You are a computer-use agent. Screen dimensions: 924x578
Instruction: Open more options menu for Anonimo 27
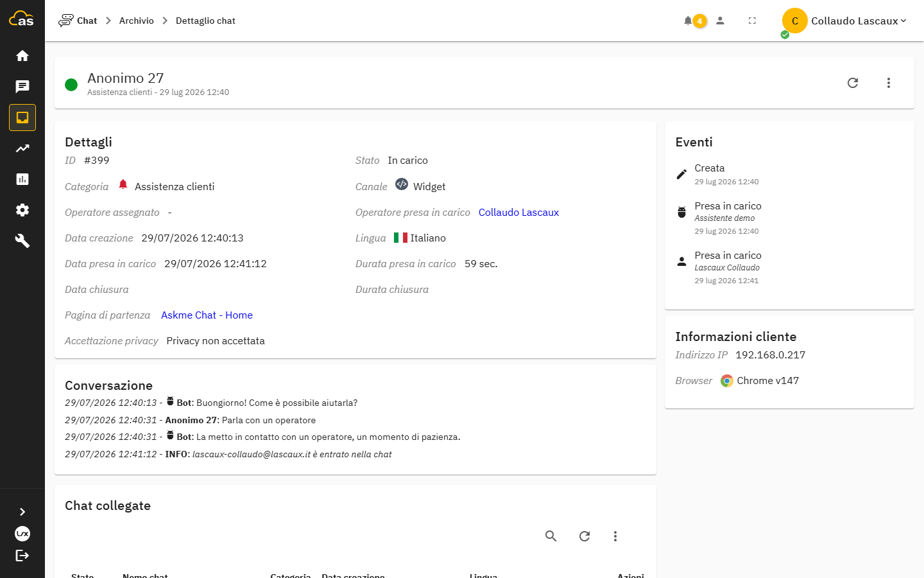click(889, 83)
